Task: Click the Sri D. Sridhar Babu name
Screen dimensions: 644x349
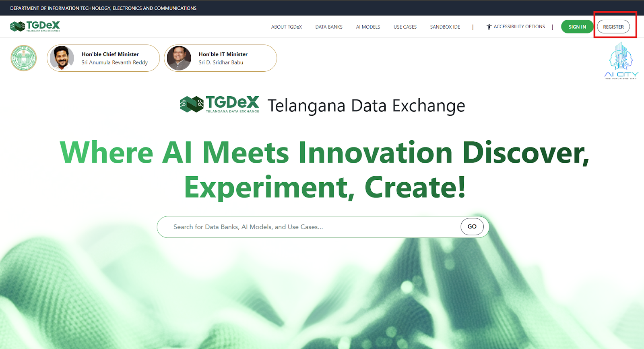Action: point(221,62)
